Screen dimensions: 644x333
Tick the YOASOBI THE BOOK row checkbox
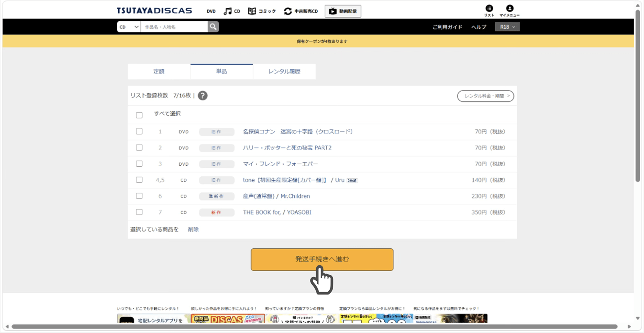point(139,212)
